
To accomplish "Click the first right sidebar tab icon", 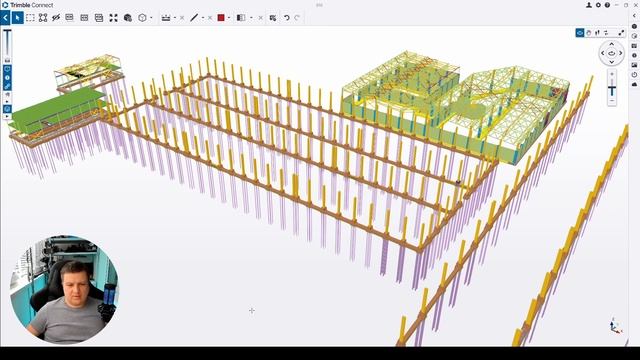I will click(x=634, y=26).
